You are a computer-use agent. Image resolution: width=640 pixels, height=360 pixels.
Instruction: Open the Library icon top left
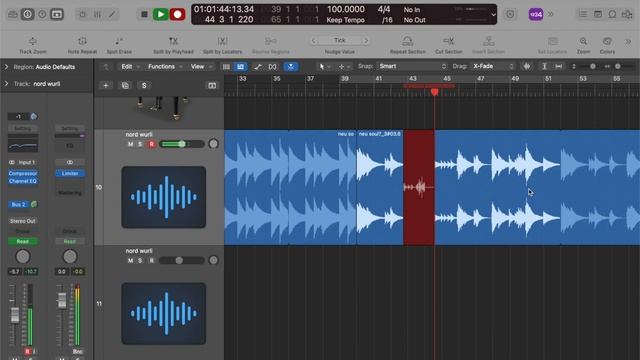[12, 14]
